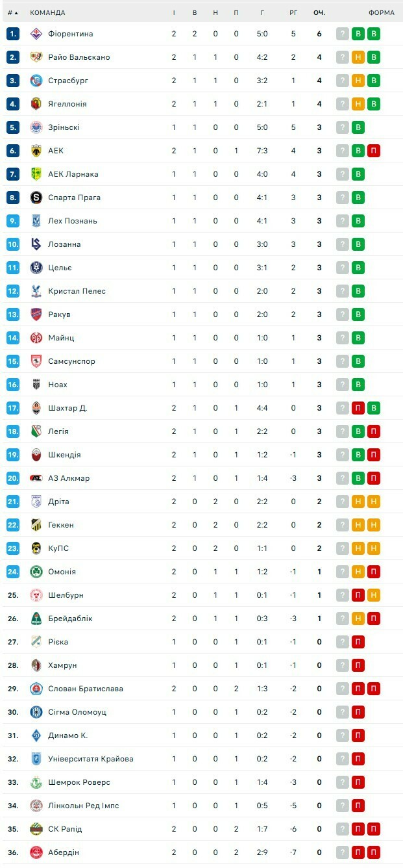403x868 pixels.
Task: Click the Омонія team crest
Action: click(x=36, y=572)
